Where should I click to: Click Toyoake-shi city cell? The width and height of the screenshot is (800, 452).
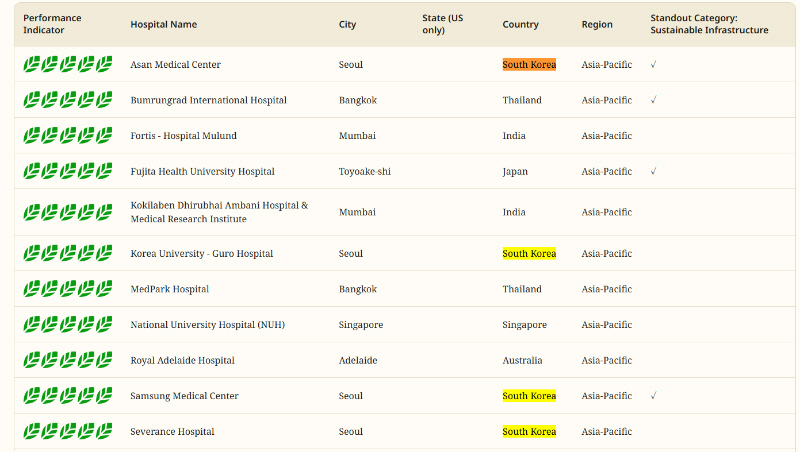tap(364, 172)
